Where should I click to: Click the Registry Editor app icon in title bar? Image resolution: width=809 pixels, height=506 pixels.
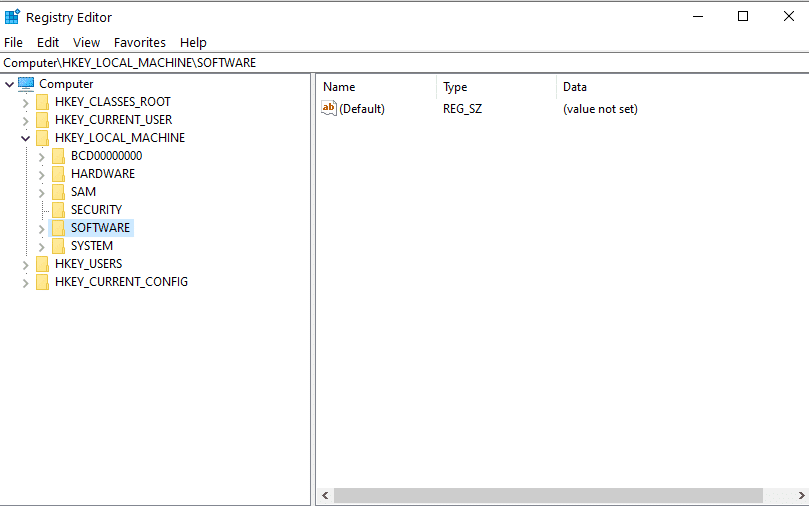click(12, 17)
